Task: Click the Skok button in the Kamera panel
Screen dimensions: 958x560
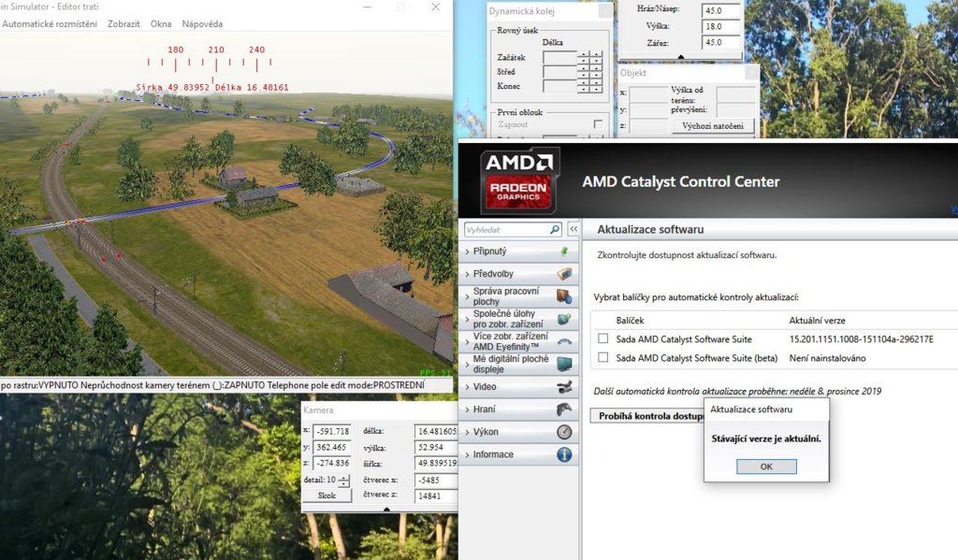Action: coord(327,495)
